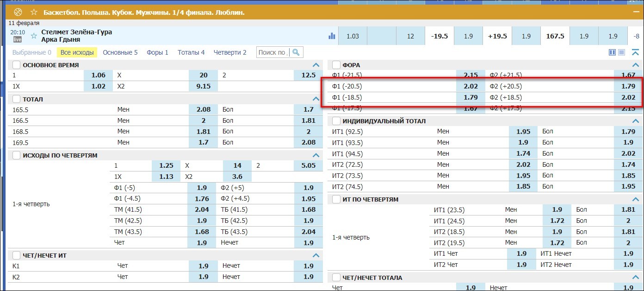
Task: Add Stelmet match to favorites star
Action: [x=33, y=36]
